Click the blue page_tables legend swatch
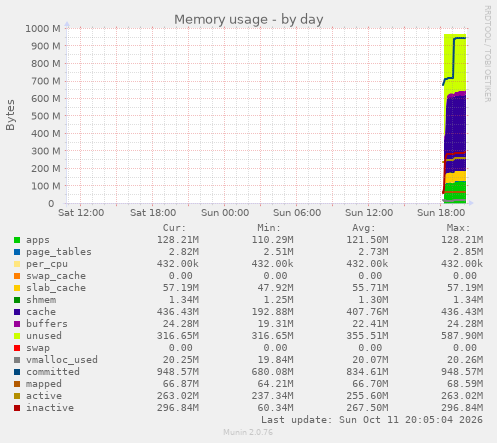Screen dimensions: 497x443 pyautogui.click(x=17, y=252)
